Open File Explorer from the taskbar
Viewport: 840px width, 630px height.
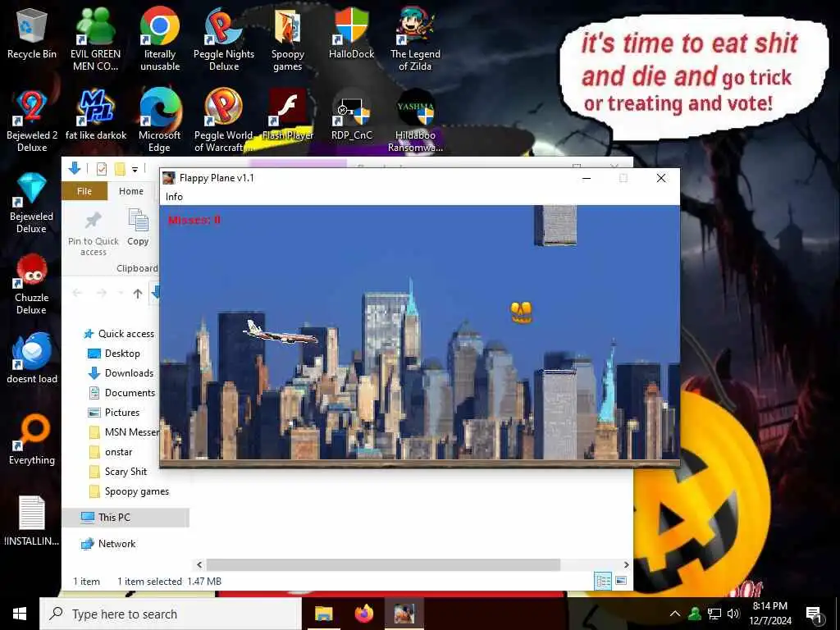(323, 614)
